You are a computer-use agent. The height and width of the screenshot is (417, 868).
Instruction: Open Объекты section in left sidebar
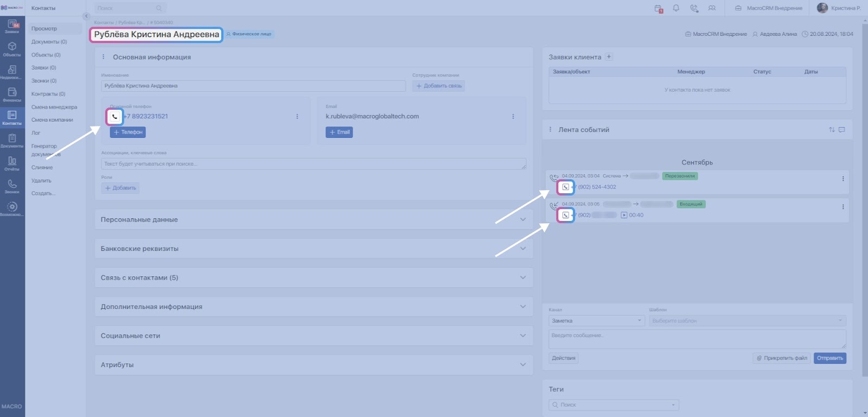click(x=12, y=49)
